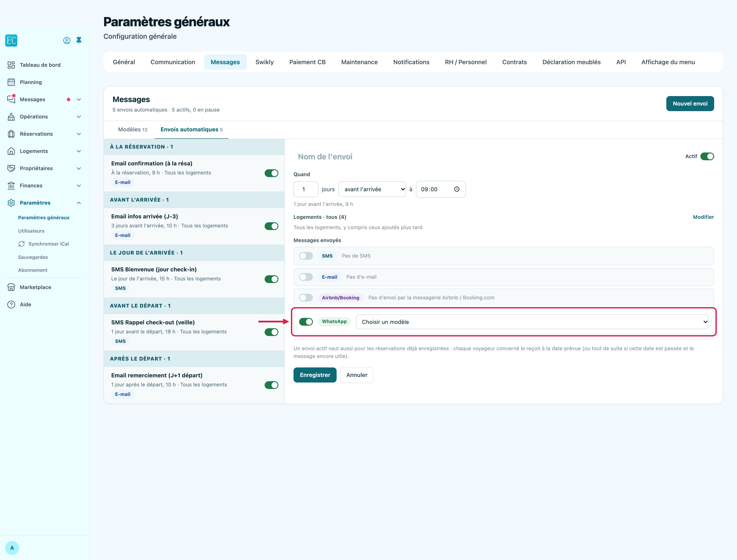Click the Aide question mark icon

click(11, 304)
